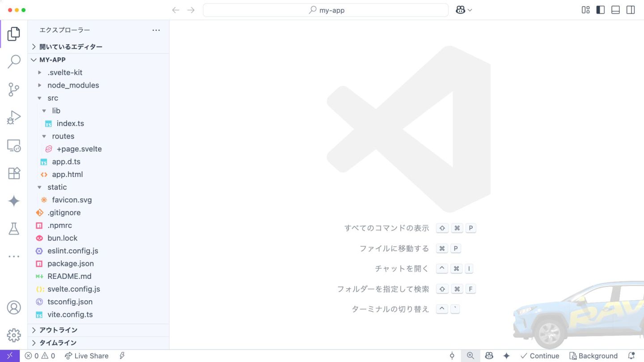Open +page.svelte file
The height and width of the screenshot is (362, 644).
click(x=98, y=149)
